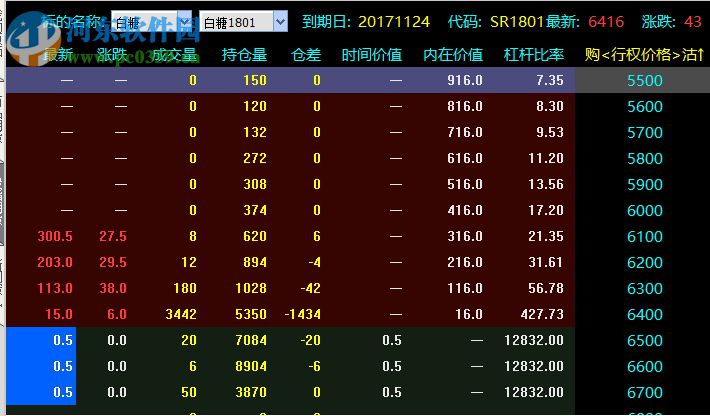Click the contract code SR1801

[517, 21]
